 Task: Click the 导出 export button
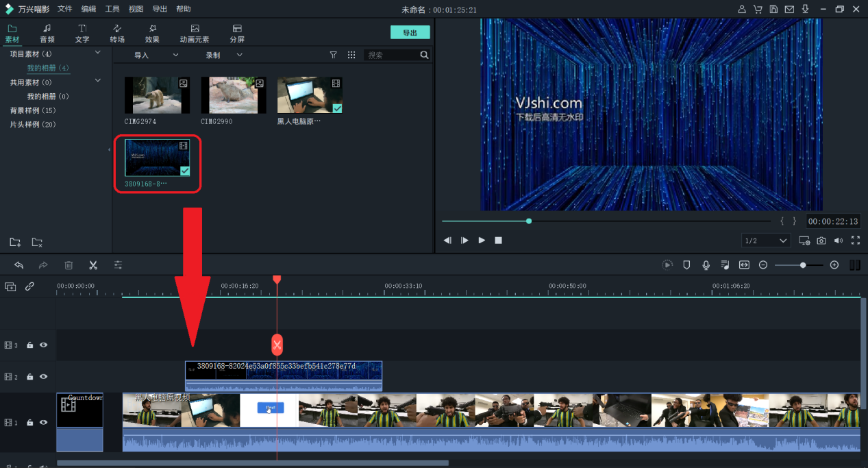pyautogui.click(x=410, y=32)
